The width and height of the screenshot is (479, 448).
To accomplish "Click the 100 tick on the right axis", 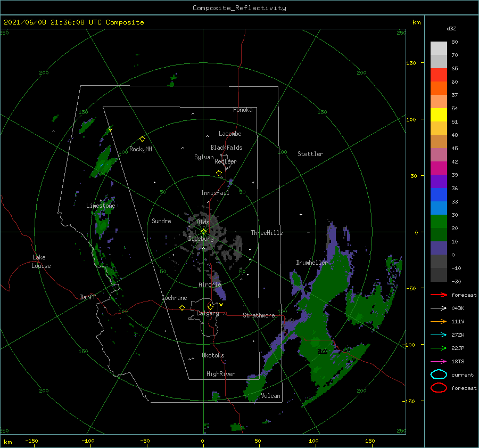I will (x=411, y=119).
